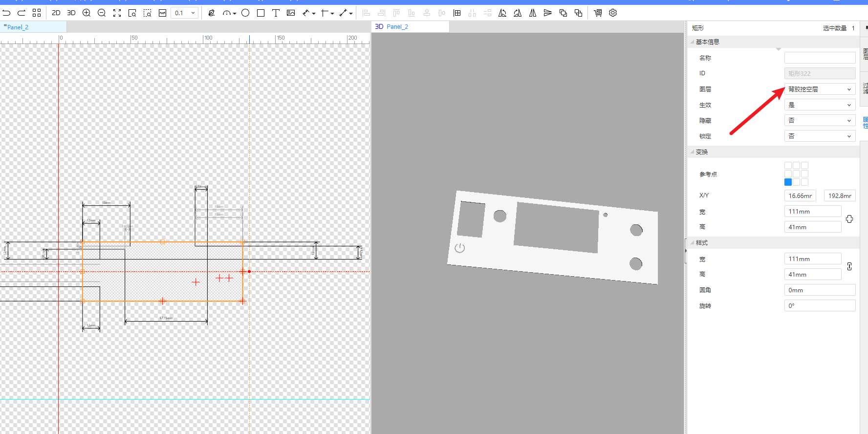The width and height of the screenshot is (868, 434).
Task: Click the rotate clockwise triangle icon
Action: [518, 13]
